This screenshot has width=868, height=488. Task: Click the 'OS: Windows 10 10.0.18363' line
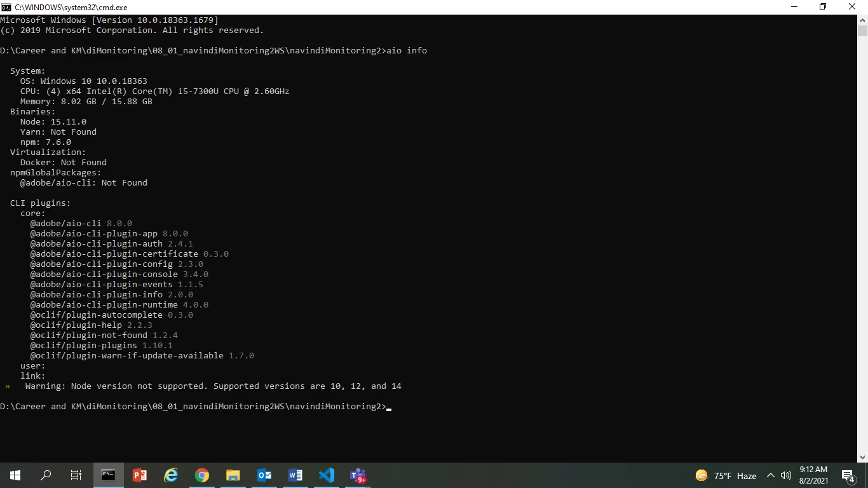tap(84, 81)
